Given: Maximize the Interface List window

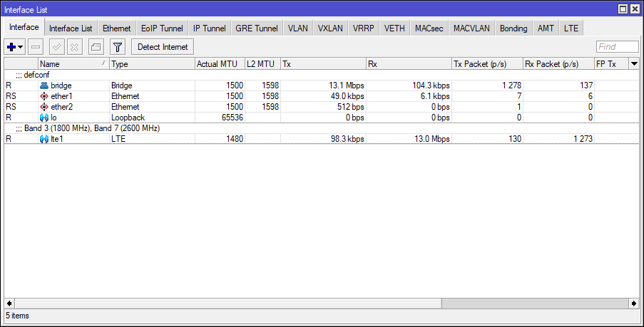Looking at the screenshot, I should pyautogui.click(x=623, y=9).
